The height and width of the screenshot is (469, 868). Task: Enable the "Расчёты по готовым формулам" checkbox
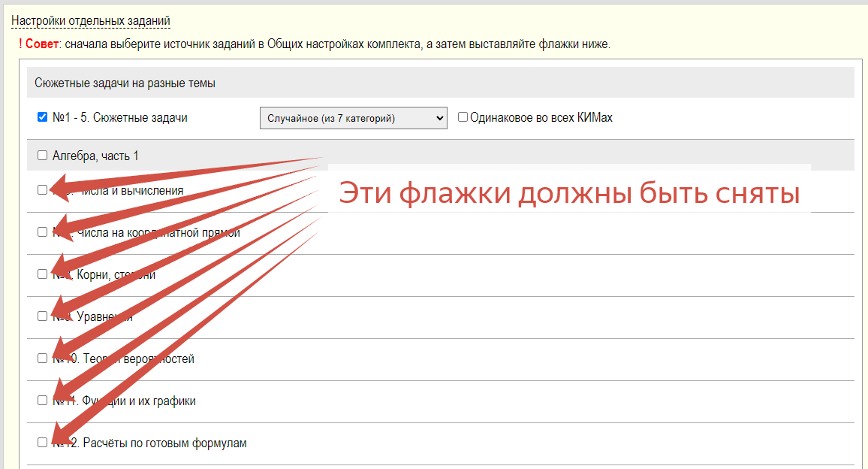(43, 443)
